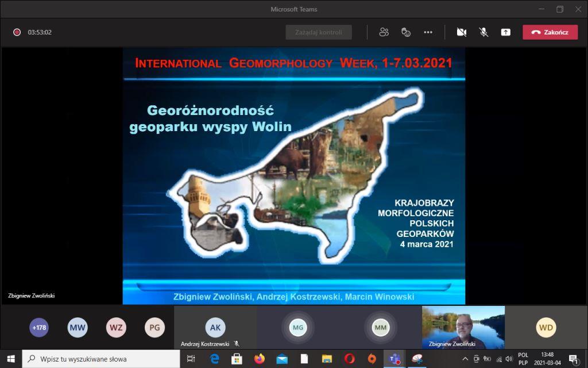Toggle the camera on

461,32
